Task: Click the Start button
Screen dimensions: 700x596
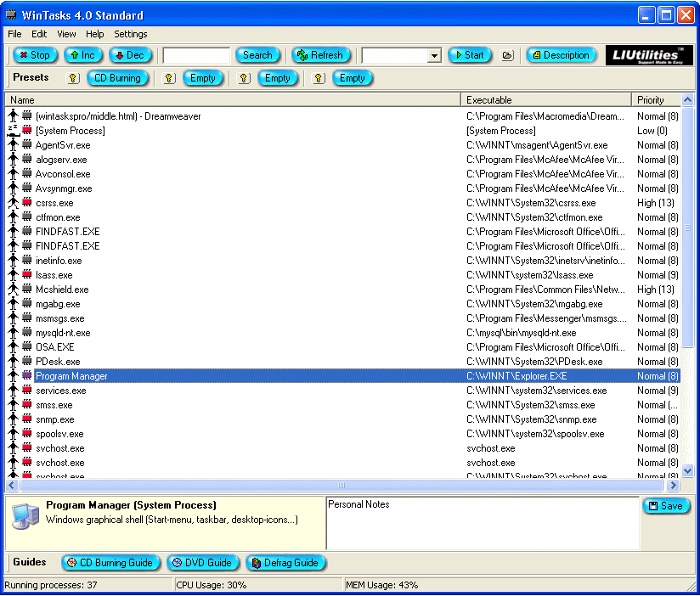Action: (470, 55)
